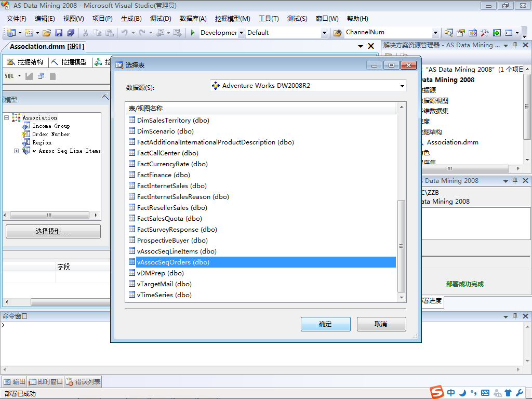Screen dimensions: 532x399
Task: Open the ChannelNum find combo box dropdown
Action: [436, 33]
